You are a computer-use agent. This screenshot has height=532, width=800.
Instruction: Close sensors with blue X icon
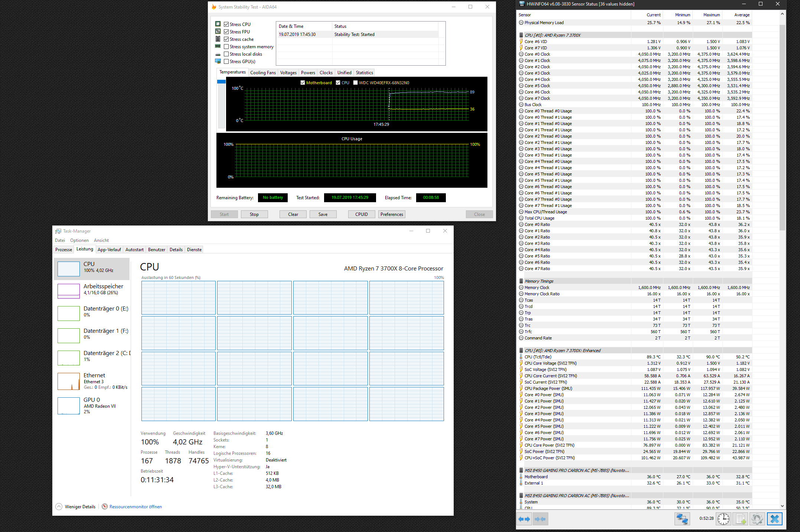pyautogui.click(x=775, y=519)
